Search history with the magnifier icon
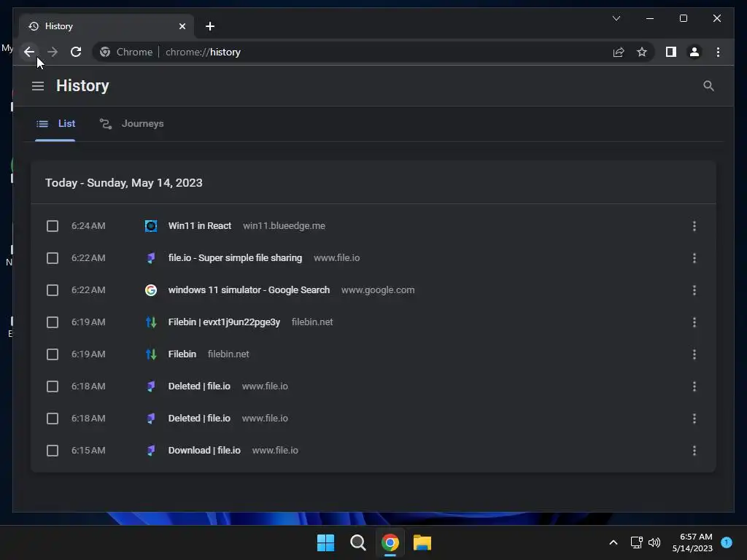Image resolution: width=747 pixels, height=560 pixels. click(708, 86)
